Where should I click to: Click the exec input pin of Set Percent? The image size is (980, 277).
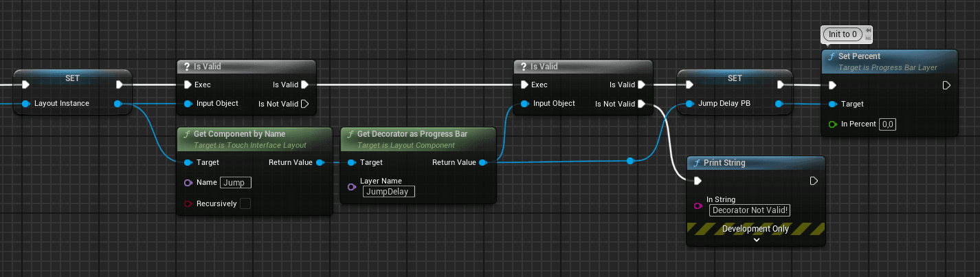click(x=833, y=86)
